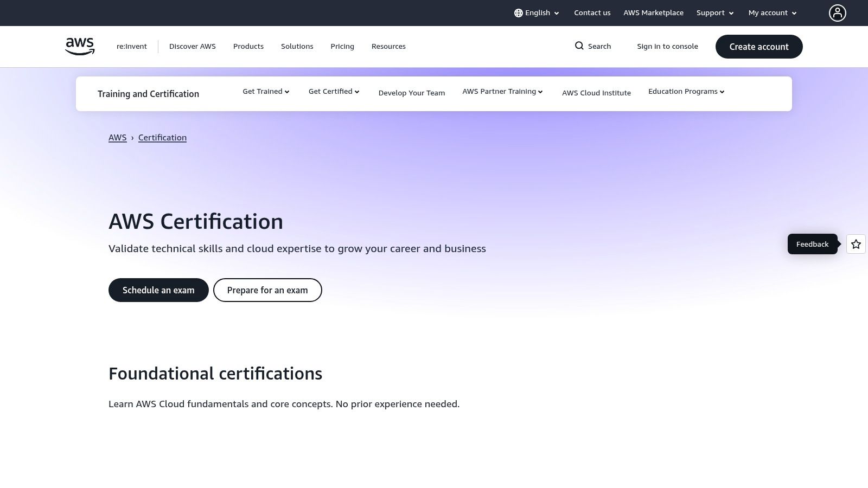
Task: Expand the Education Programs menu
Action: (x=686, y=91)
